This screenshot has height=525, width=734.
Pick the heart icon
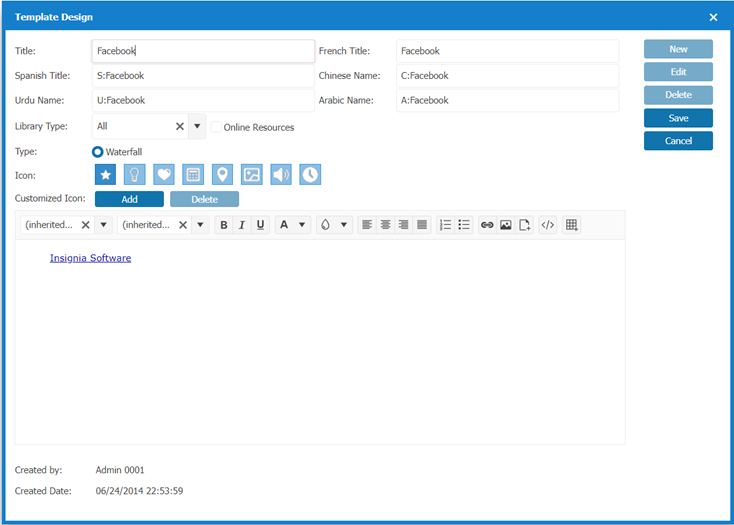164,175
